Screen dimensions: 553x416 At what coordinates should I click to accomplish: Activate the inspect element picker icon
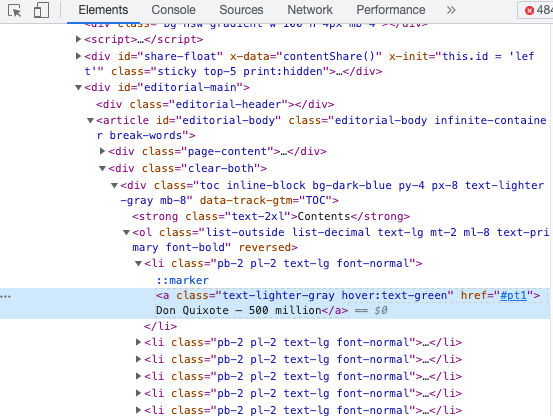click(x=15, y=10)
